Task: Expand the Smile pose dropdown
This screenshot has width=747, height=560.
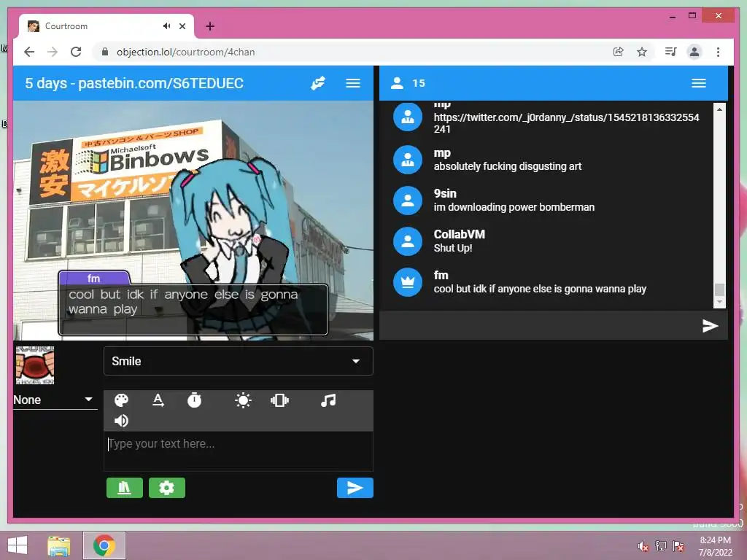Action: [x=239, y=361]
